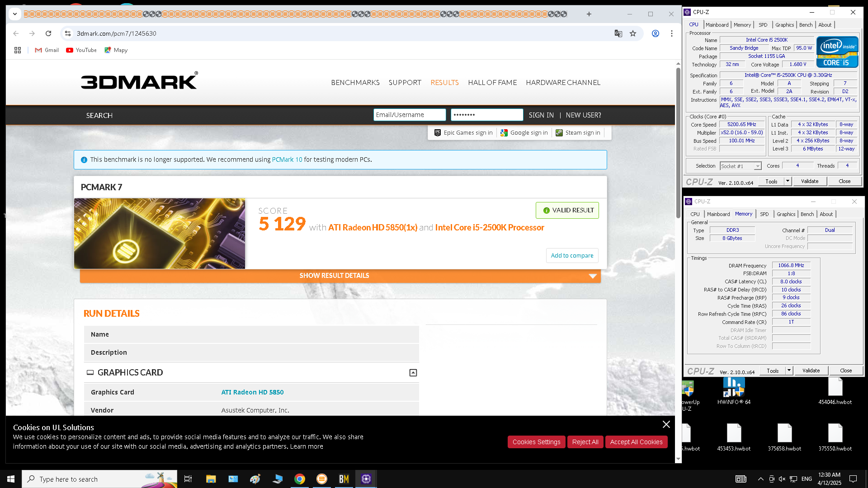Image resolution: width=868 pixels, height=488 pixels.
Task: Open site information icon in address bar
Action: [x=68, y=33]
